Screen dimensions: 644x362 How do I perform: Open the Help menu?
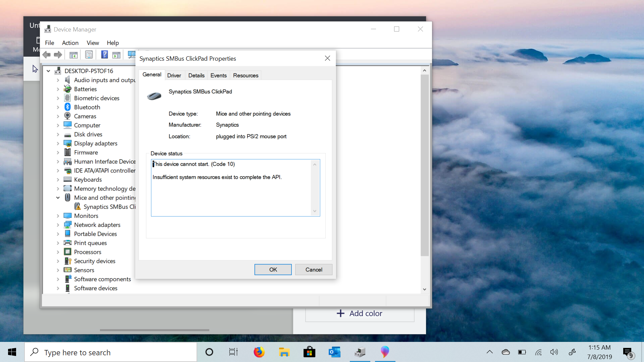pyautogui.click(x=113, y=43)
